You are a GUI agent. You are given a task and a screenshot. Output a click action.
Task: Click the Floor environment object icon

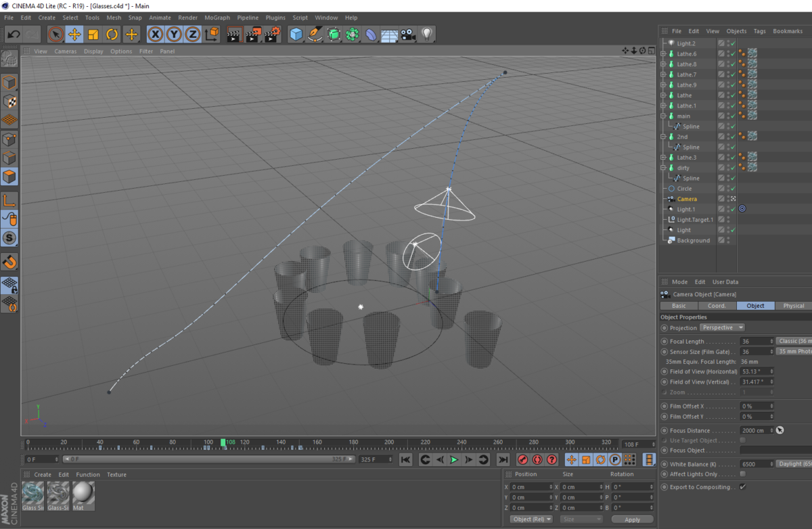coord(389,34)
